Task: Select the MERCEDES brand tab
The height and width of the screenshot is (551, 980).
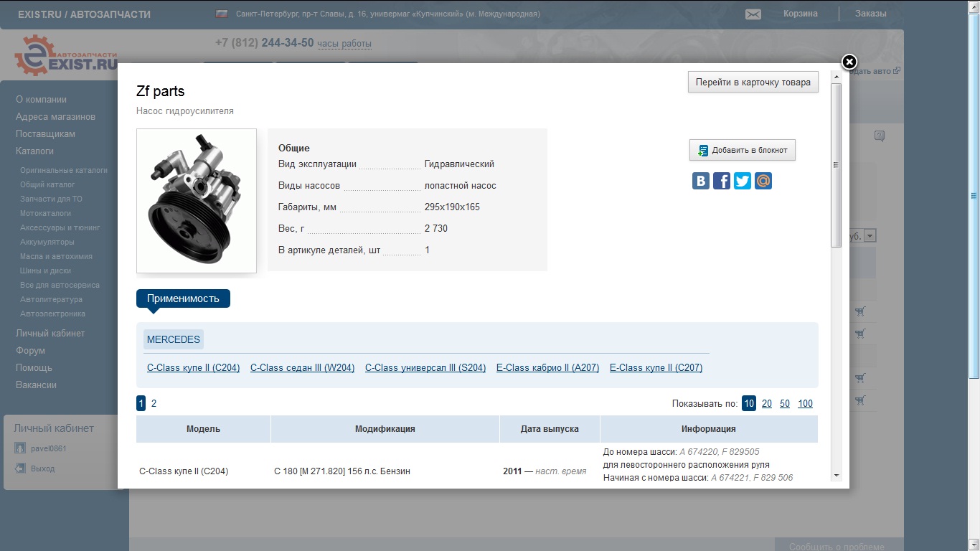Action: [174, 339]
